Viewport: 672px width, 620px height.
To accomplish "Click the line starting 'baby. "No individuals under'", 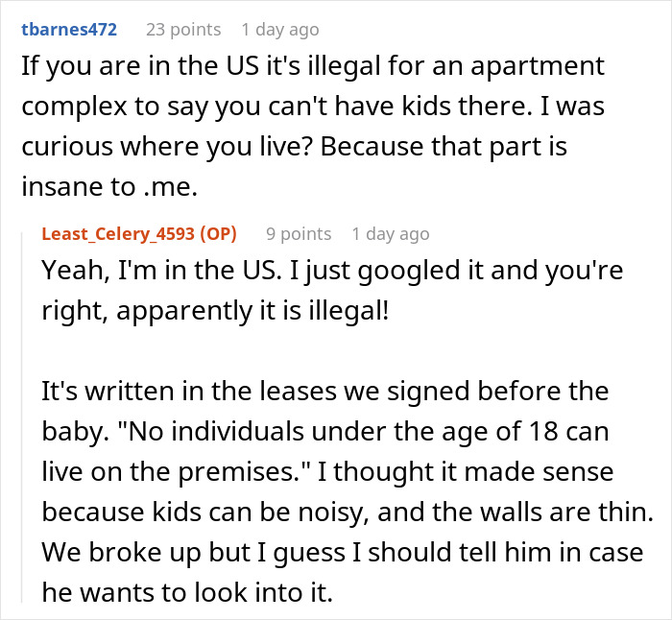I will (x=325, y=429).
